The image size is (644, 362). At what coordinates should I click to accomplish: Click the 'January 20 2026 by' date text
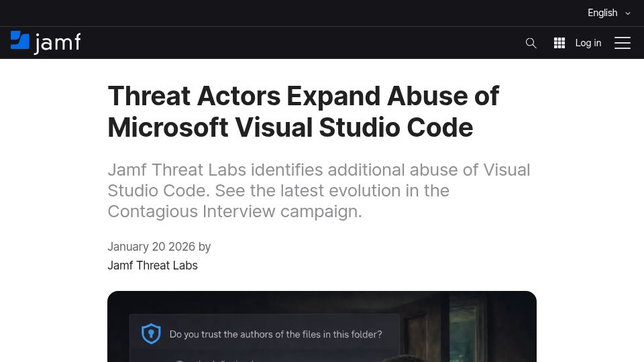[x=159, y=247]
